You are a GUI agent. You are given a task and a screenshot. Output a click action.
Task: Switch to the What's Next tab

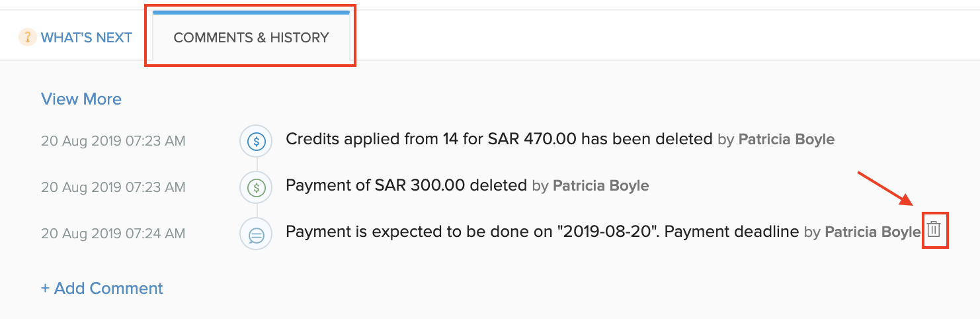point(86,37)
